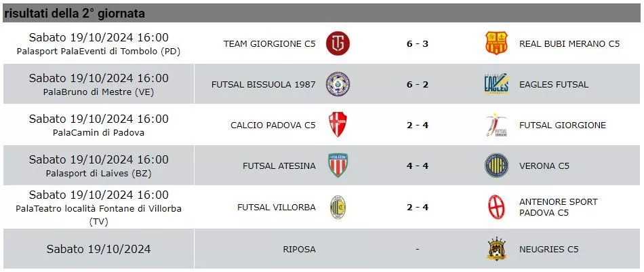Click the ANTENORE SPORT PADOVA C5 name
This screenshot has height=272, width=644.
pyautogui.click(x=558, y=207)
